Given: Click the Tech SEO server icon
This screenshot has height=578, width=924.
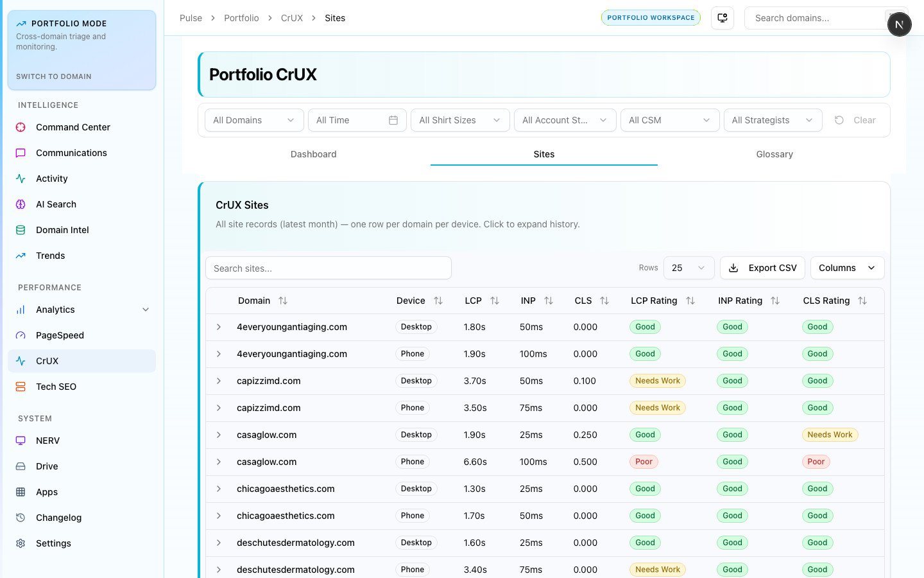Looking at the screenshot, I should 21,387.
